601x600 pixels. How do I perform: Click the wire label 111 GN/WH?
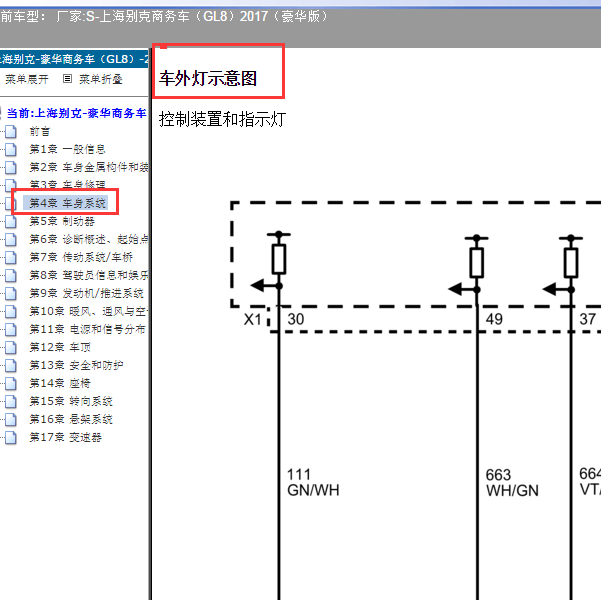pyautogui.click(x=313, y=482)
